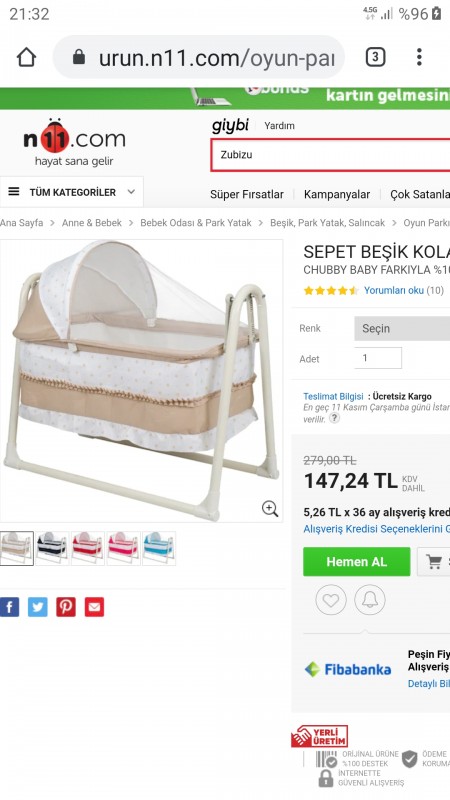450x800 pixels.
Task: Open delivery info help question mark
Action: tap(334, 418)
